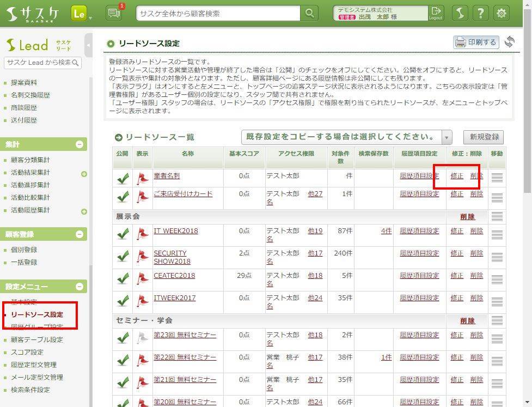
Task: Click the chat notification icon in header
Action: (x=114, y=13)
